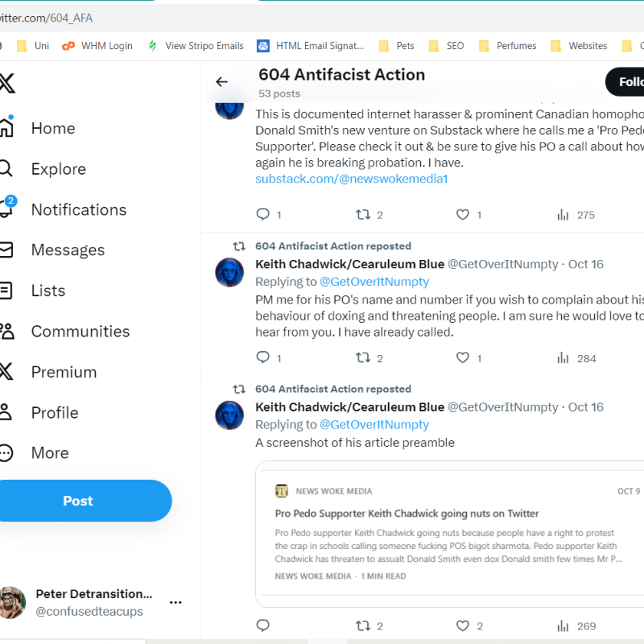Screen dimensions: 644x644
Task: Select Lists in the sidebar
Action: click(34, 291)
